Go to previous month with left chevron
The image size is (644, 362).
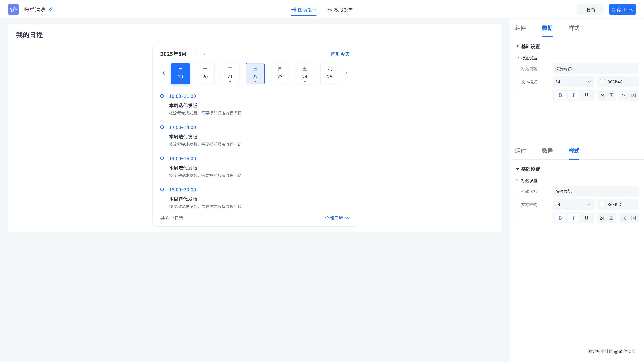coord(195,54)
